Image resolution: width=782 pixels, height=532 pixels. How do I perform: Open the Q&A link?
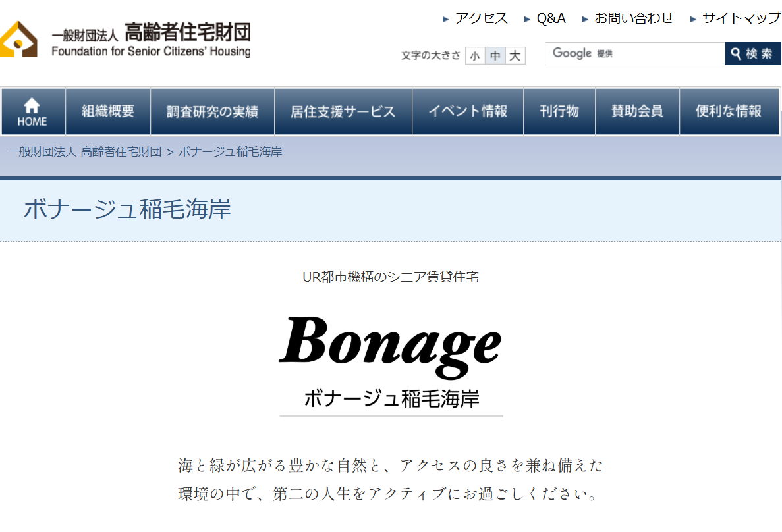pyautogui.click(x=551, y=18)
